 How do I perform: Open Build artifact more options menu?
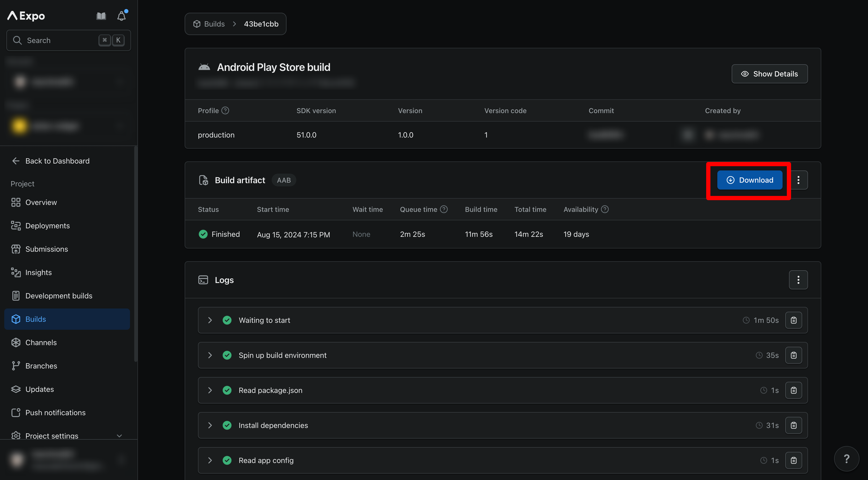coord(798,180)
